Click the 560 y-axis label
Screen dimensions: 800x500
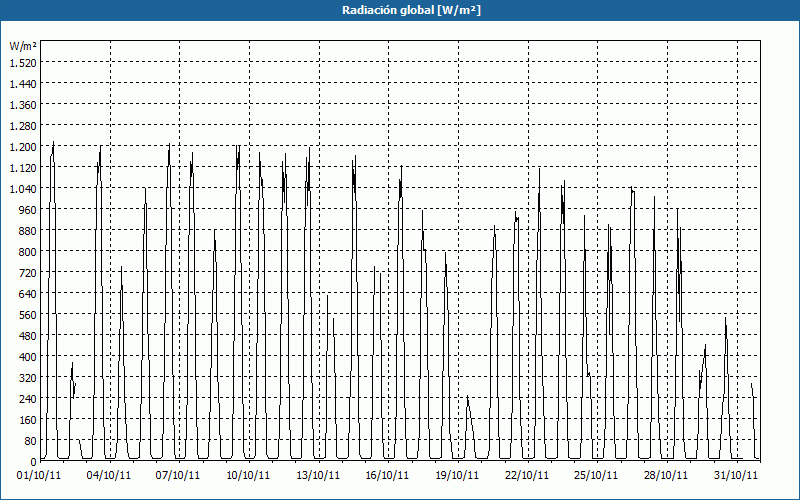28,315
